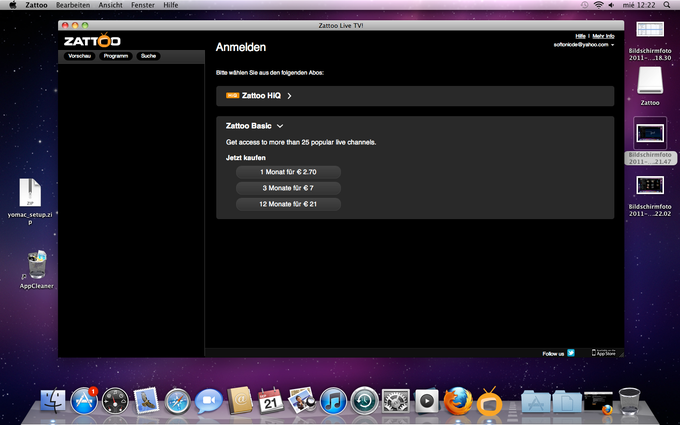Switch to the Programm tab
The image size is (680, 425).
116,56
